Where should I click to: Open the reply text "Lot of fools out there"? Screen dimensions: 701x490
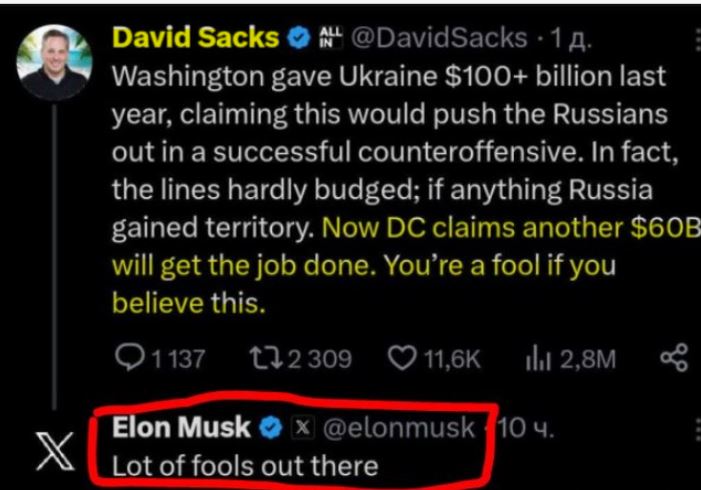point(245,466)
